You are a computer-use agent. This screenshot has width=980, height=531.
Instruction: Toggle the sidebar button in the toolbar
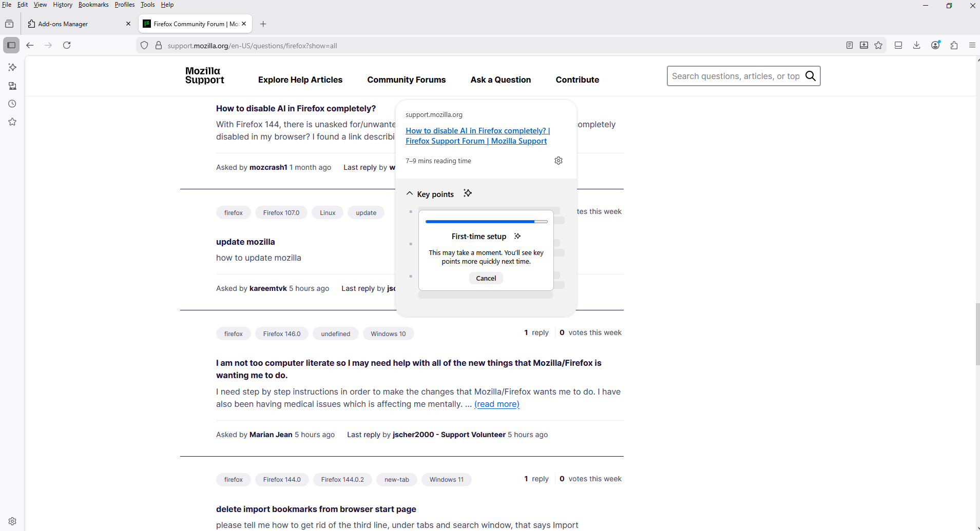[11, 45]
